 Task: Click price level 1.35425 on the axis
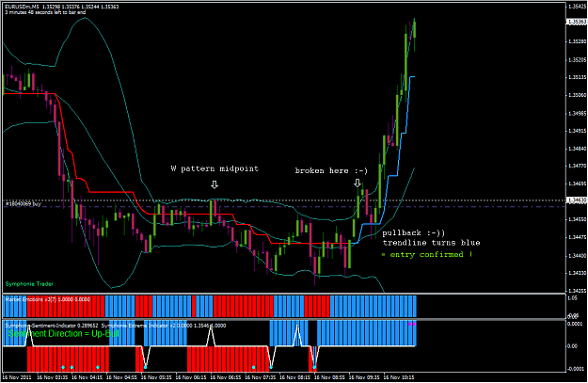(577, 7)
